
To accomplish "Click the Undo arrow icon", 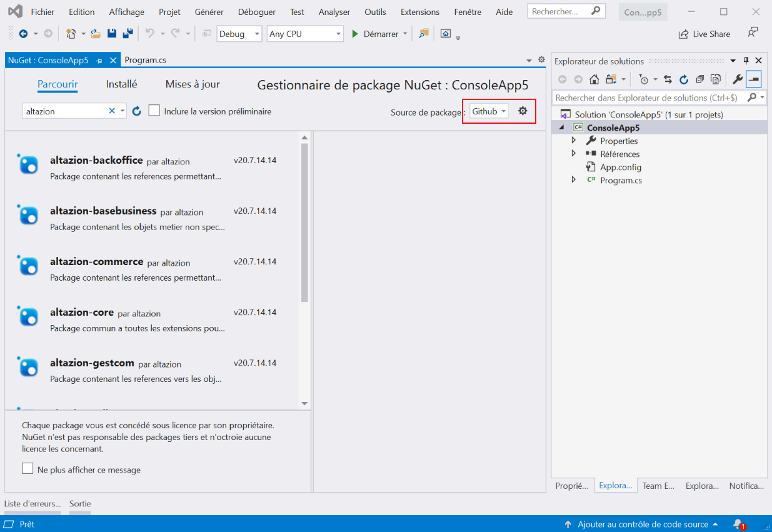I will tap(149, 34).
